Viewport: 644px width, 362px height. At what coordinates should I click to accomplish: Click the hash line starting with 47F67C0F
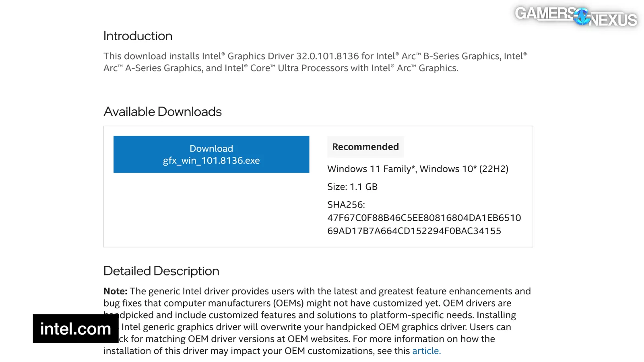tap(424, 218)
